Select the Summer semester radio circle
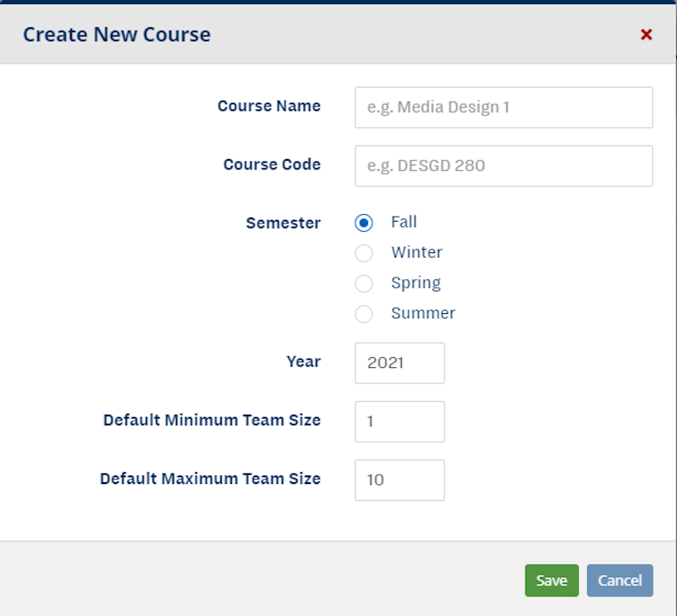Viewport: 677px width, 616px height. click(364, 314)
